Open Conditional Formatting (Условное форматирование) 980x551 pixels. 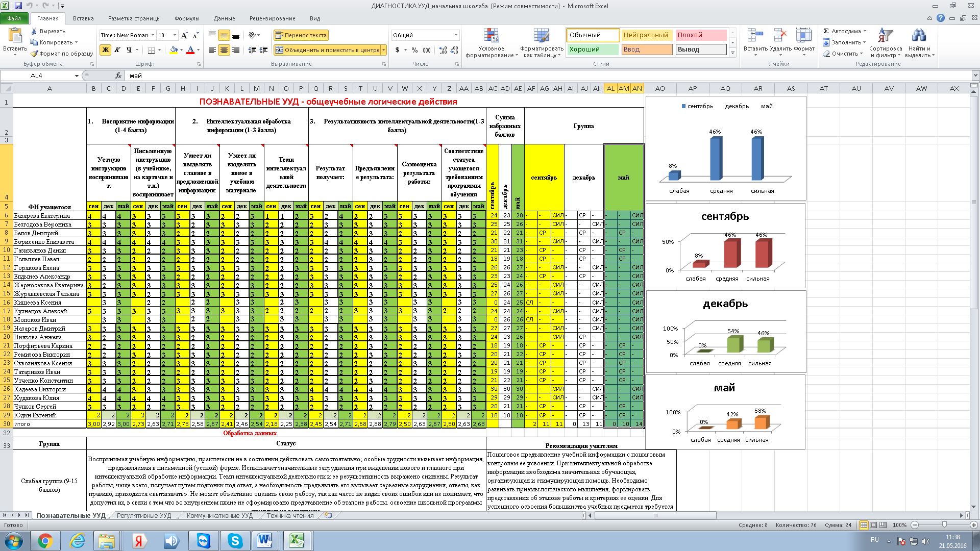tap(491, 43)
